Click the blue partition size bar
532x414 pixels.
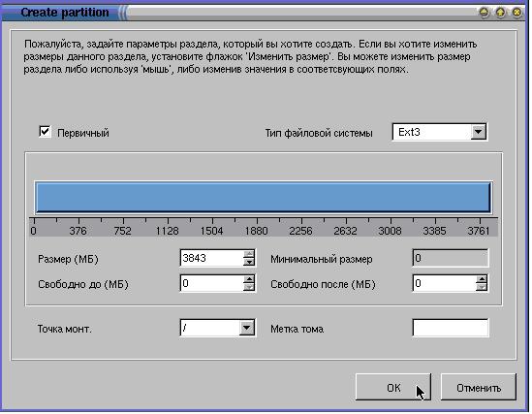pyautogui.click(x=264, y=198)
